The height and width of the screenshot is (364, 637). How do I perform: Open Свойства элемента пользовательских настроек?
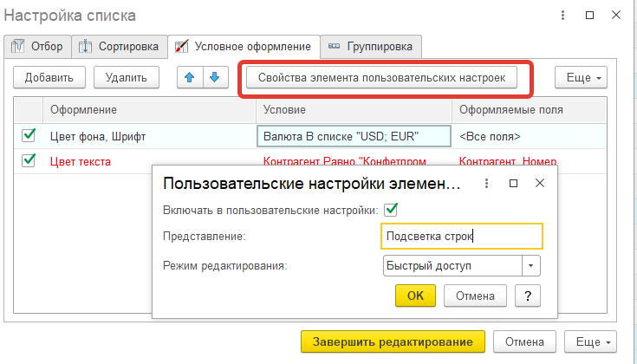point(381,77)
